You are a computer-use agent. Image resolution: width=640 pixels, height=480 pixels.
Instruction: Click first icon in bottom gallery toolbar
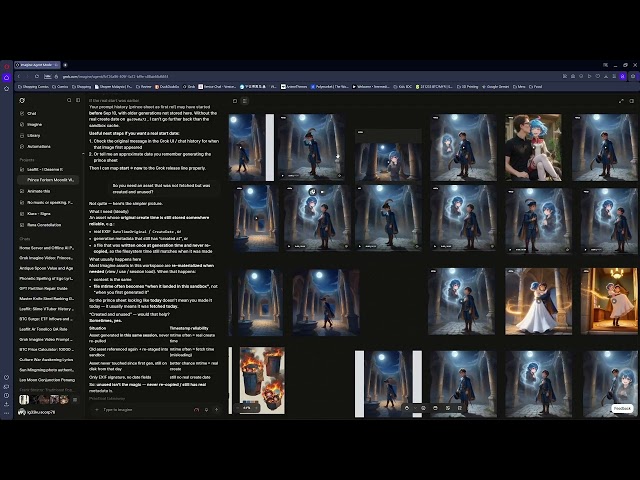pos(407,408)
